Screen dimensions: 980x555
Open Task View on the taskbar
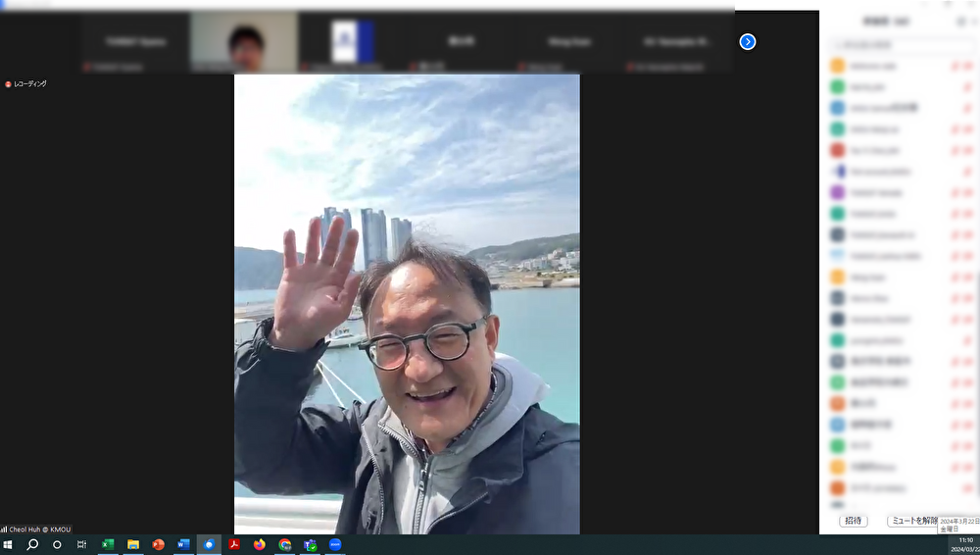82,544
